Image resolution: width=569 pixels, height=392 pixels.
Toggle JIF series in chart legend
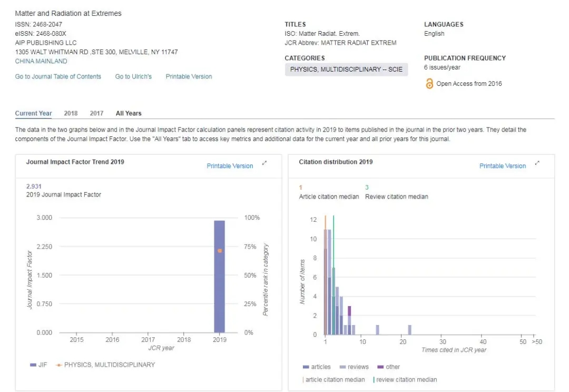point(38,365)
